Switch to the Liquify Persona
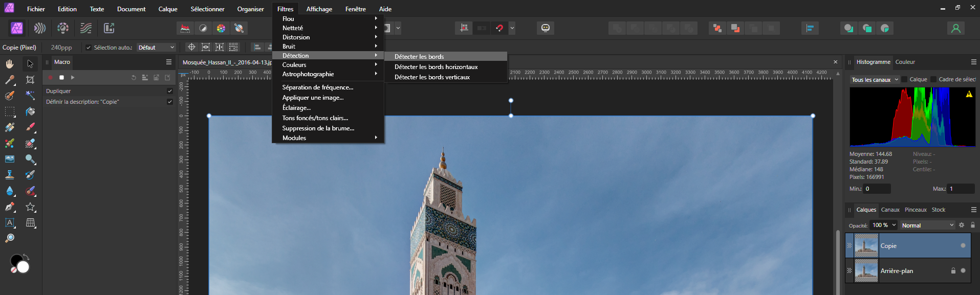Image resolution: width=980 pixels, height=295 pixels. tap(40, 28)
